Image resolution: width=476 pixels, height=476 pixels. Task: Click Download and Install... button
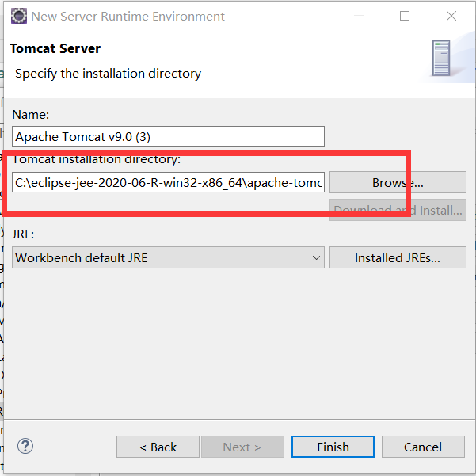click(398, 210)
